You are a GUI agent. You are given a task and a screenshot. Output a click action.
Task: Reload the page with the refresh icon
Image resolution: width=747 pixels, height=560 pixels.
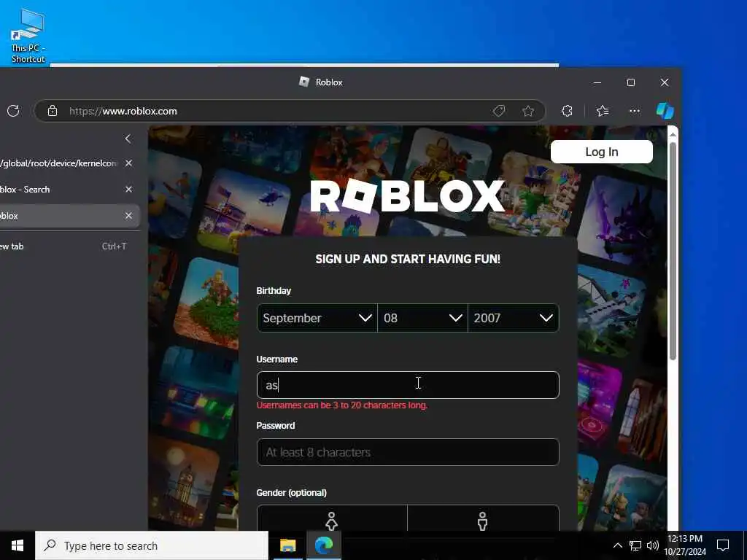pos(13,111)
